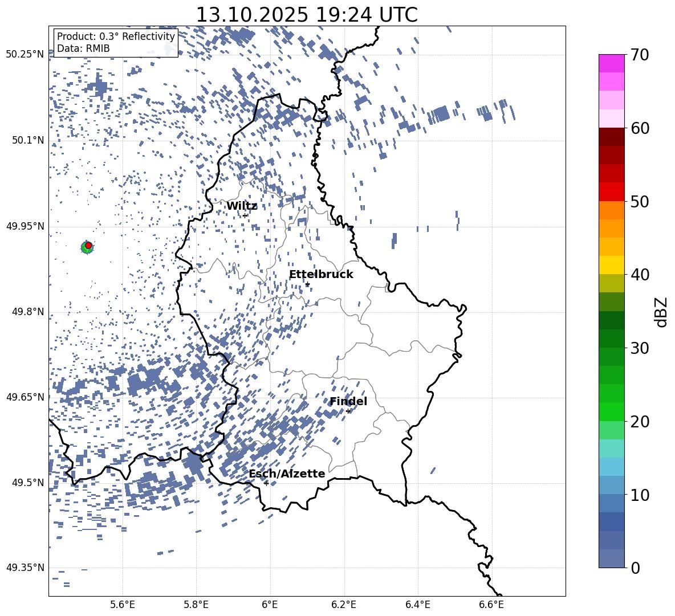Click the 50.25°N latitude tick label
675x616 pixels.
(26, 55)
